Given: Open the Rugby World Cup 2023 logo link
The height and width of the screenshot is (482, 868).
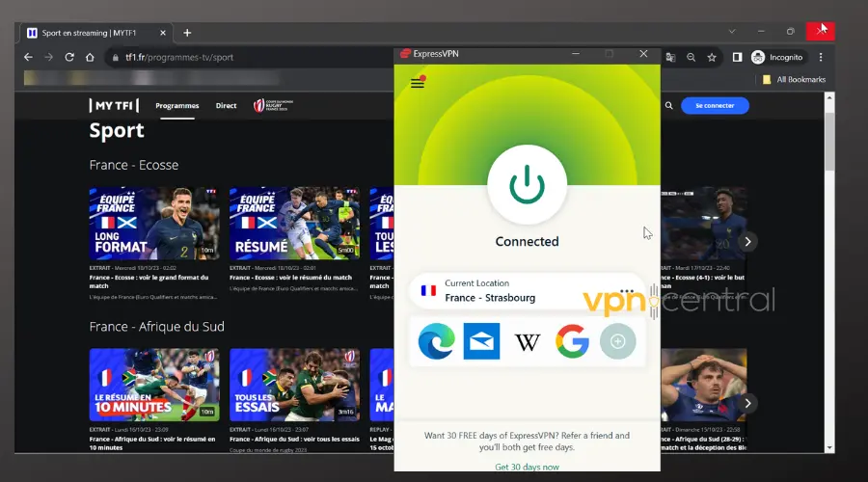Looking at the screenshot, I should tap(274, 105).
